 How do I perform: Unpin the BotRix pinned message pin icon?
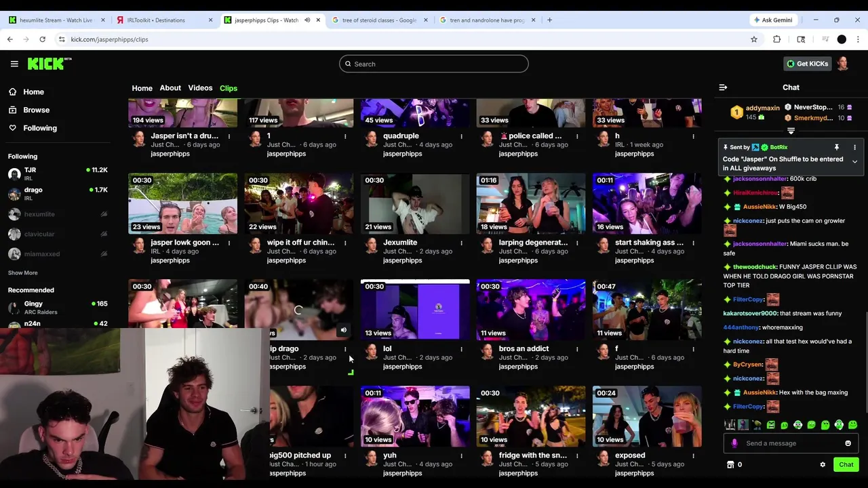pos(836,147)
